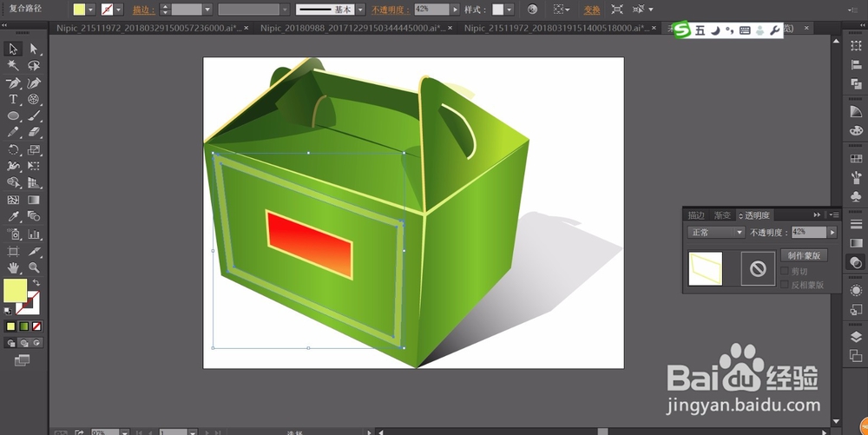This screenshot has height=435, width=868.
Task: Select the Lasso tool
Action: 34,65
